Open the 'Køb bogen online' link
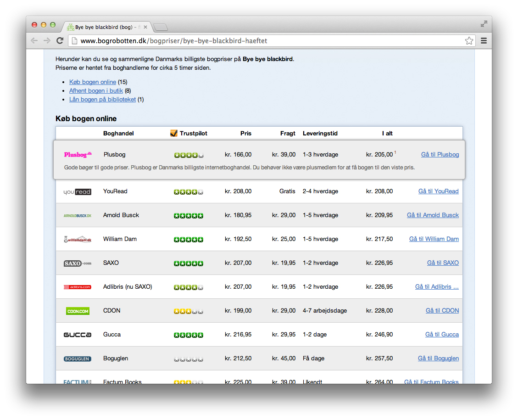 pyautogui.click(x=93, y=82)
